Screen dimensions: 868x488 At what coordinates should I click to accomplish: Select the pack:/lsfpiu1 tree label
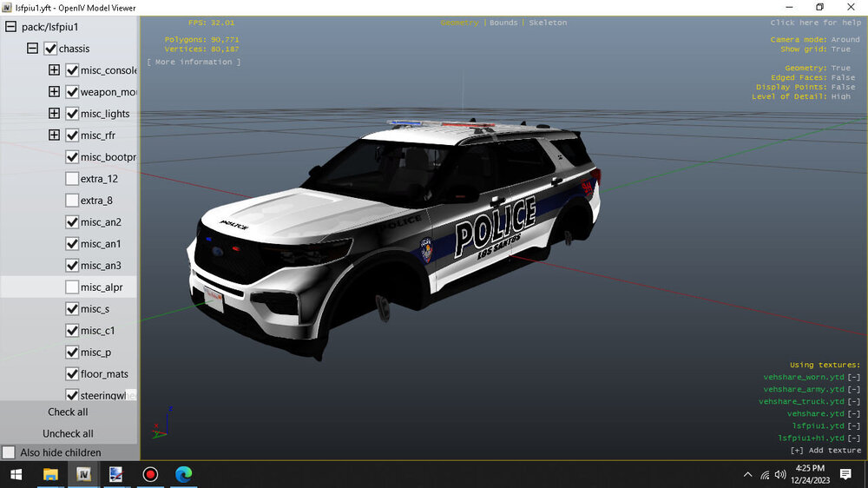point(49,27)
